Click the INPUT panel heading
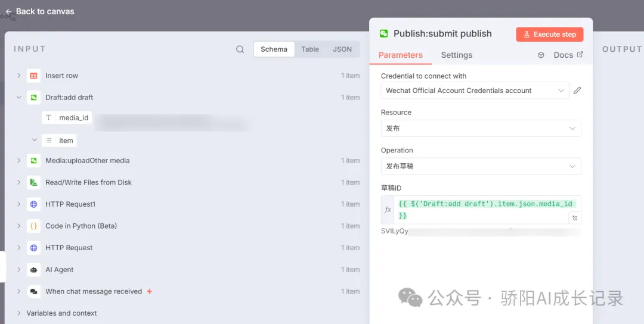 pos(30,49)
